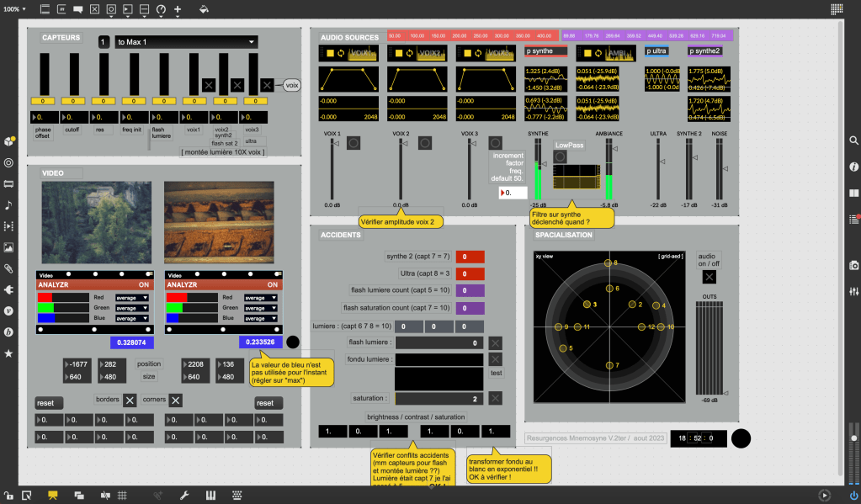Click the left video preview thumbnail

[97, 222]
